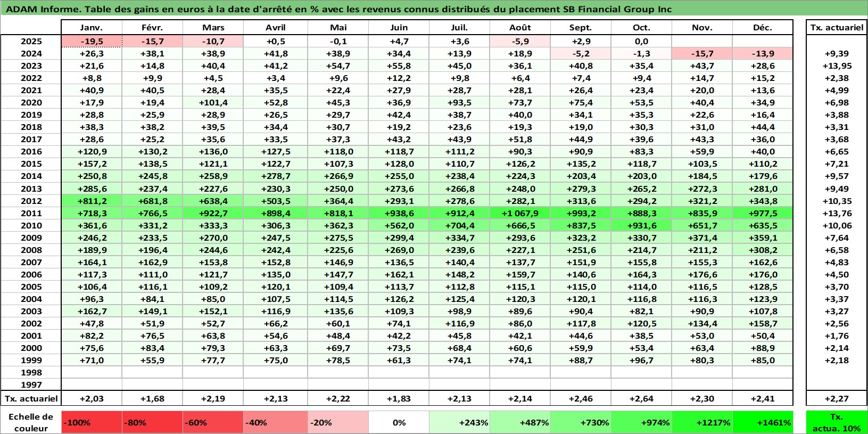The height and width of the screenshot is (434, 868).
Task: Click the -100% red color scale swatch
Action: [92, 422]
